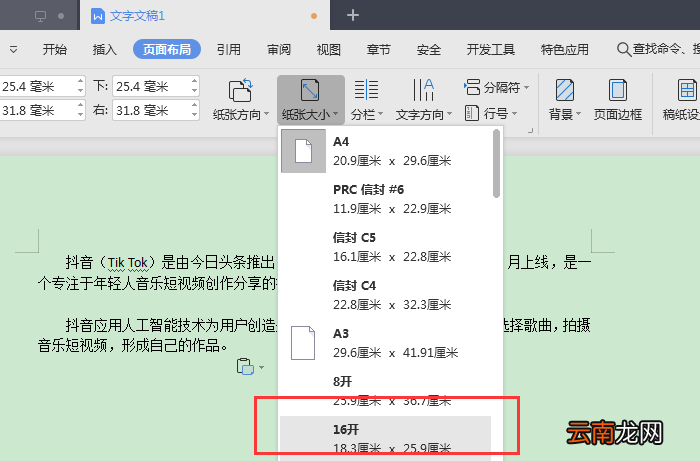Open the 文字方向 (text direction) tool

coord(423,100)
